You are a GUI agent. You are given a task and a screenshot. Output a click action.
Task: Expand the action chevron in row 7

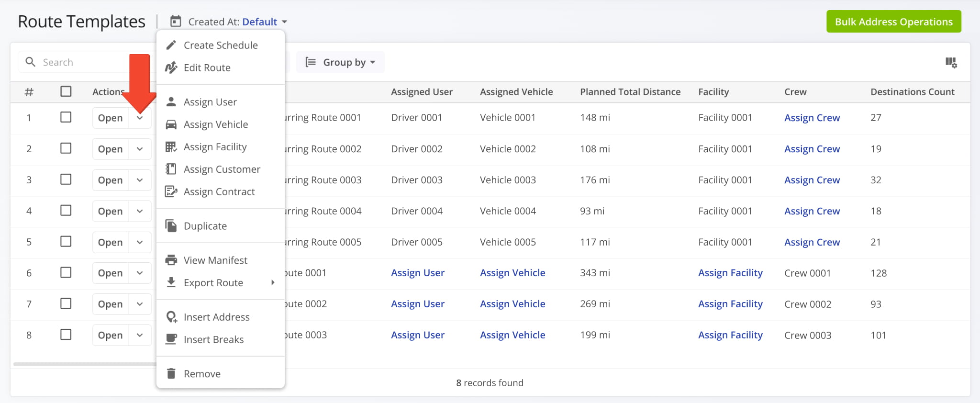[x=140, y=304]
